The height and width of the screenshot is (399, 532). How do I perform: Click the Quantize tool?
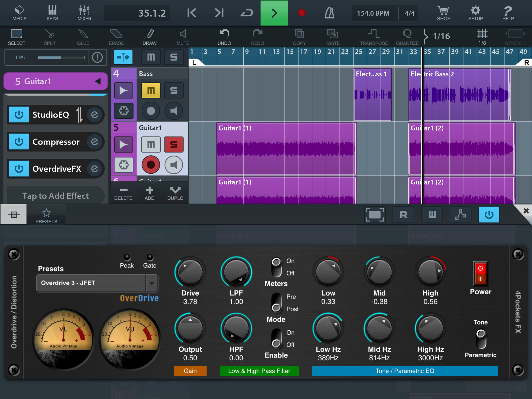point(407,37)
